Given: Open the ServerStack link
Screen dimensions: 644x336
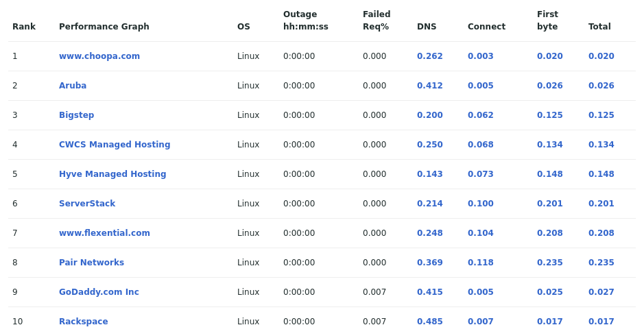Looking at the screenshot, I should 87,204.
